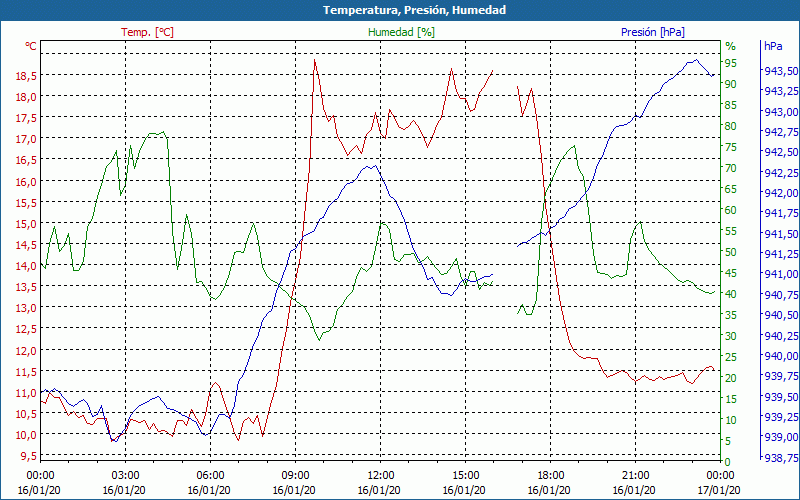Viewport: 800px width, 500px height.
Task: Click the red '°C' axis unit label
Action: coord(31,46)
